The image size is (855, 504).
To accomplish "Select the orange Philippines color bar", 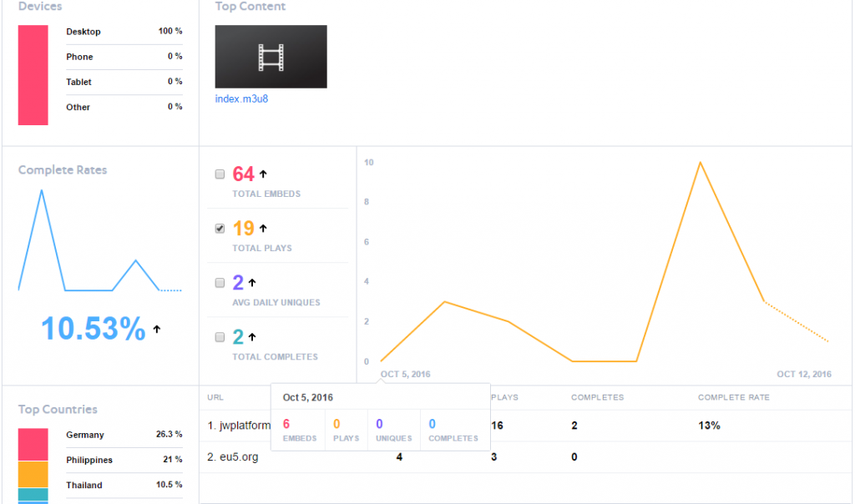I will (33, 475).
